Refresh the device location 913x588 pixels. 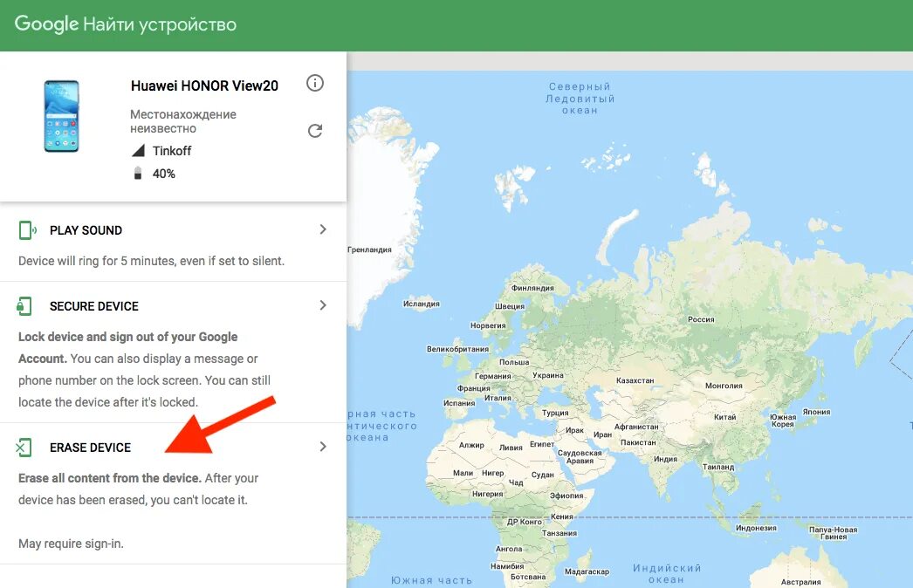315,131
